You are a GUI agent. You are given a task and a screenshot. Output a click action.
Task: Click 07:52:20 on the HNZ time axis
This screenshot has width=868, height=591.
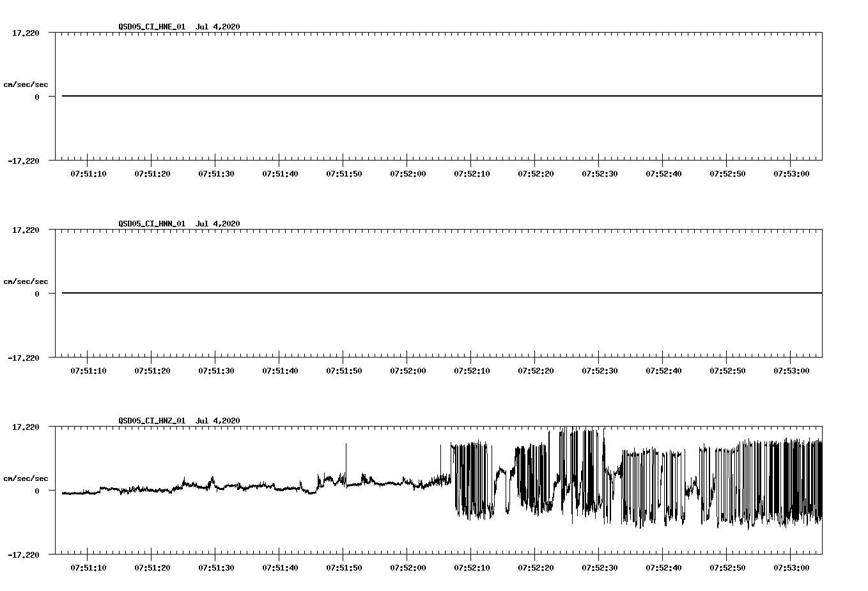coord(536,567)
